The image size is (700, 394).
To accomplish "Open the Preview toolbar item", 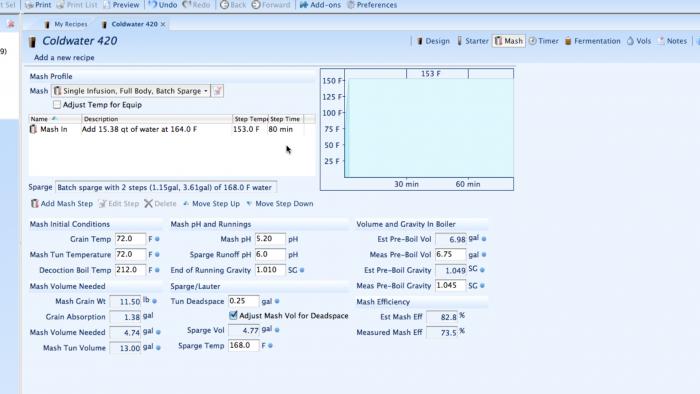I will pyautogui.click(x=121, y=5).
